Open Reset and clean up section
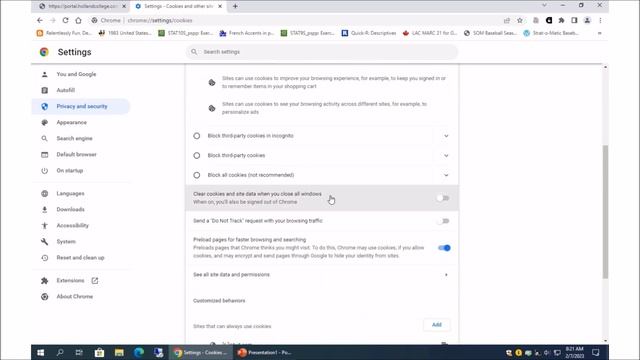 (81, 258)
